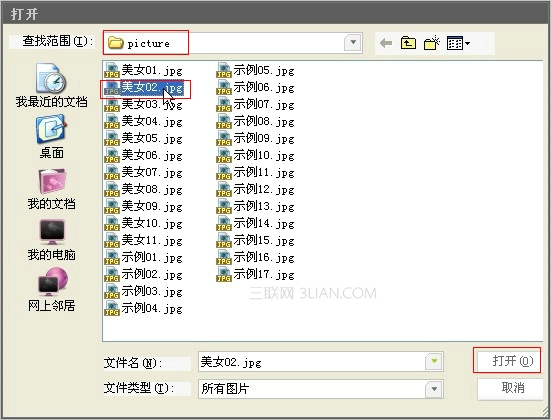This screenshot has height=420, width=551.
Task: Click the picture folder in Look in box
Action: pos(139,43)
